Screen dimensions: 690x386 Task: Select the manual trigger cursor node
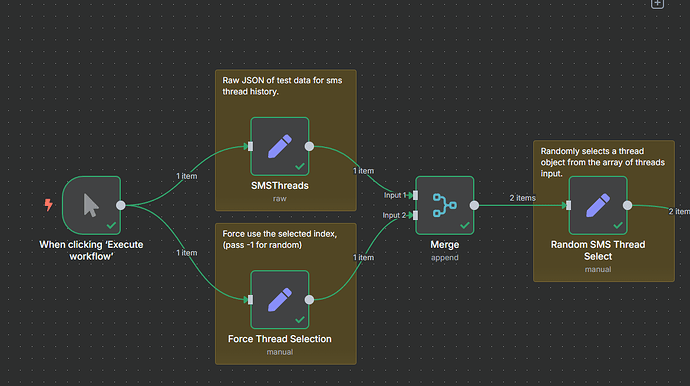point(92,205)
